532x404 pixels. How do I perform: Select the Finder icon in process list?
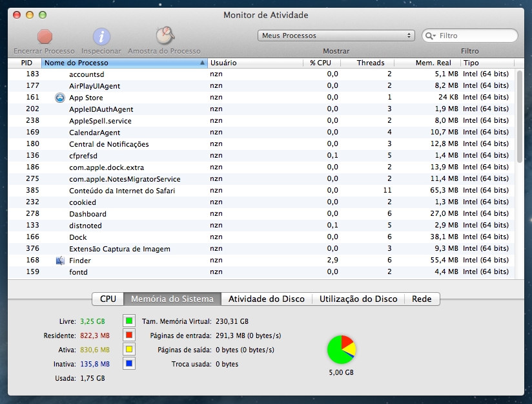(60, 260)
